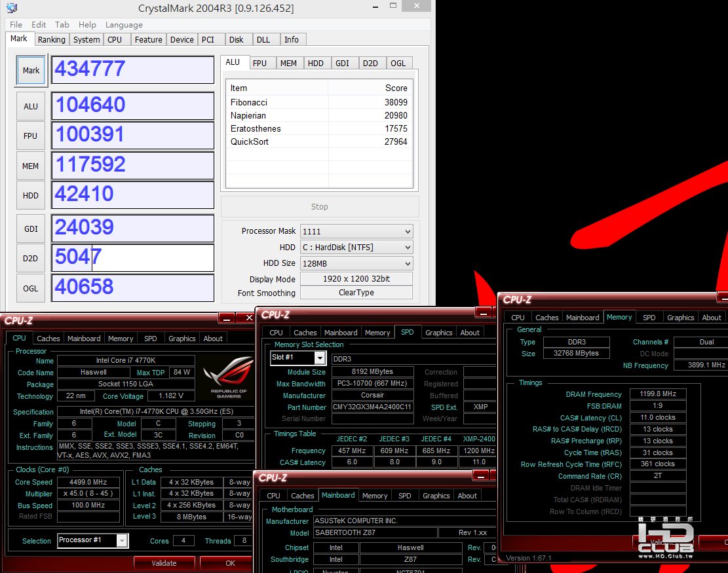Open the File menu in CrystalMark

pyautogui.click(x=16, y=25)
